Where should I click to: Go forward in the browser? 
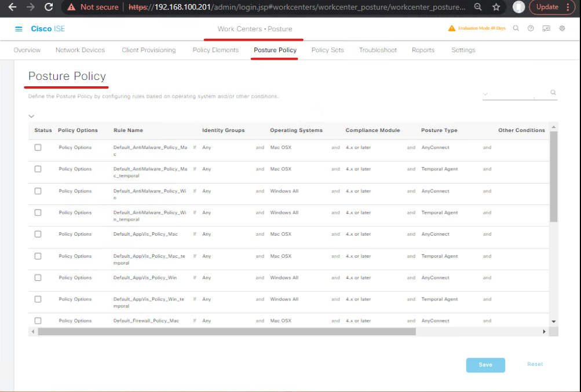[x=30, y=7]
